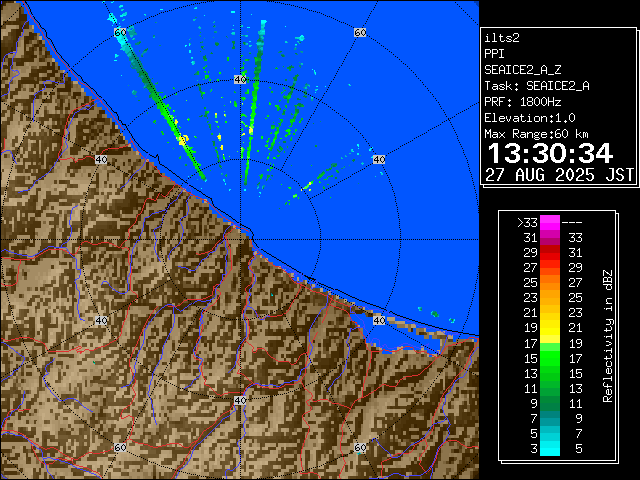Click the red 29–31 dBZ legend swatch
The image size is (640, 480).
click(x=550, y=253)
